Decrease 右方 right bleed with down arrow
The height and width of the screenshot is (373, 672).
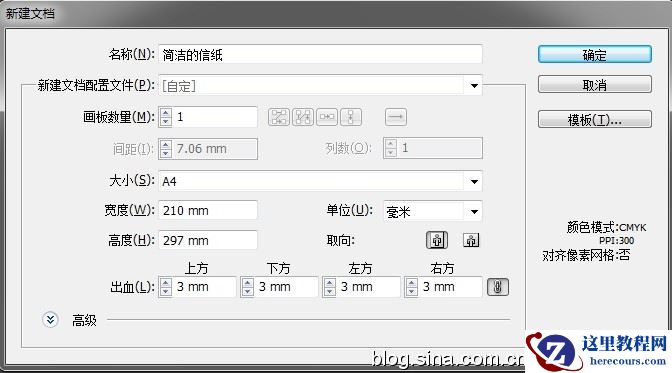[x=411, y=292]
